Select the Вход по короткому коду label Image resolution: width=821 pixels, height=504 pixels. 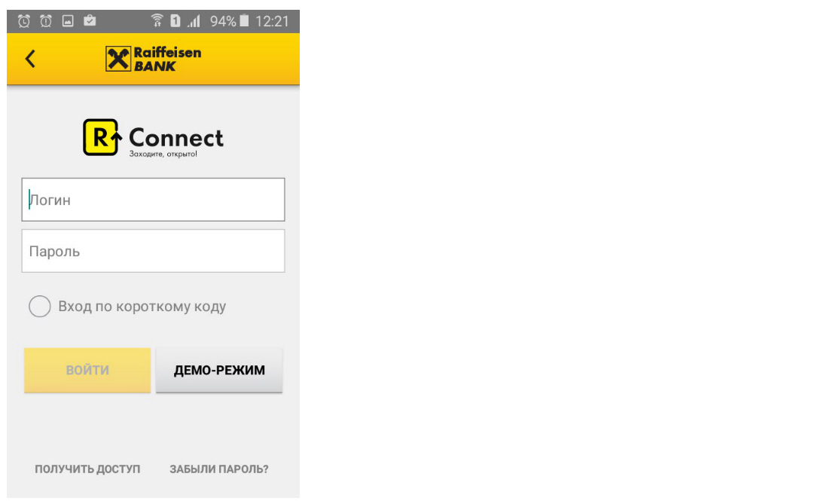(142, 307)
